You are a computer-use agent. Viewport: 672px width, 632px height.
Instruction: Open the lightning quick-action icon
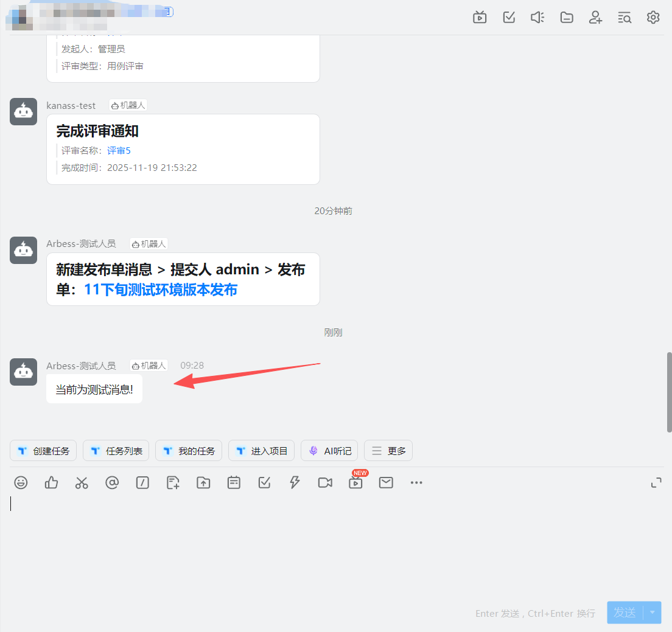coord(295,482)
